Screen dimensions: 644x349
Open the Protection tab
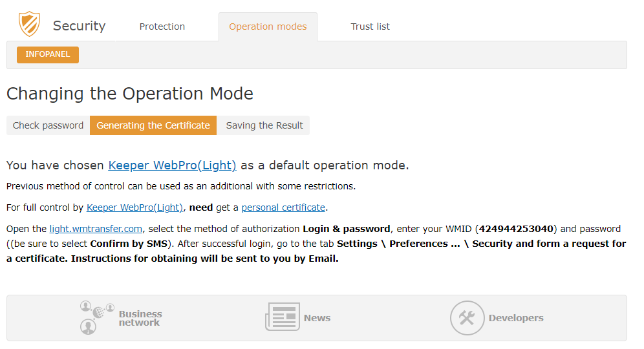(x=162, y=26)
